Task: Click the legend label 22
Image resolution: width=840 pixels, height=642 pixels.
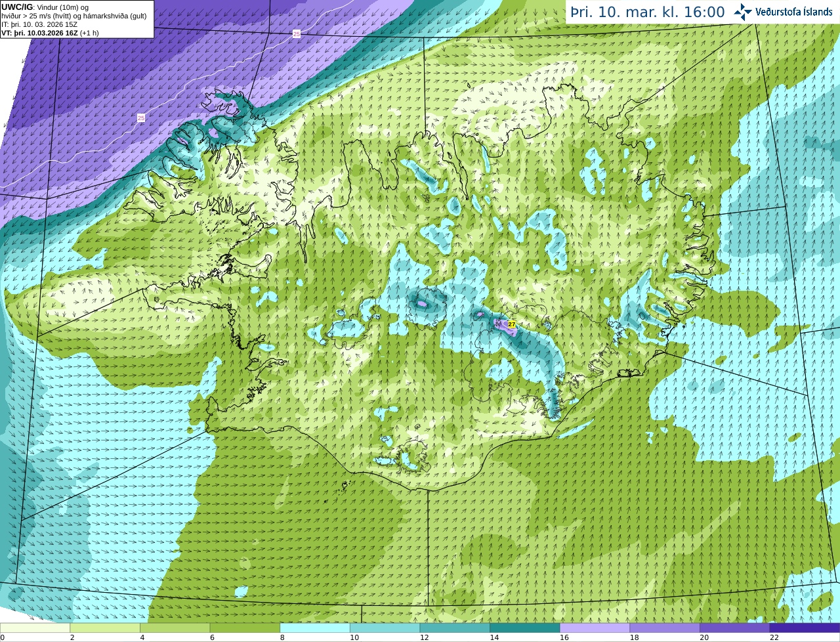Action: point(774,637)
